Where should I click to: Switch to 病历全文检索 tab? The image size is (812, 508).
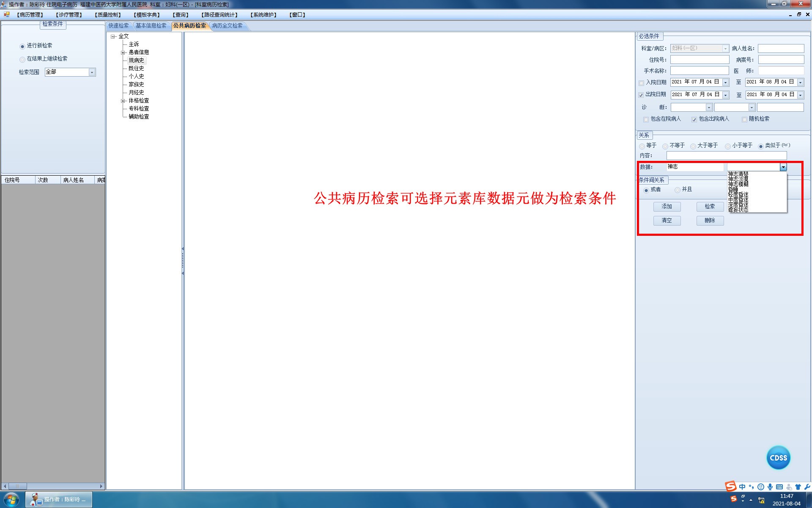228,26
